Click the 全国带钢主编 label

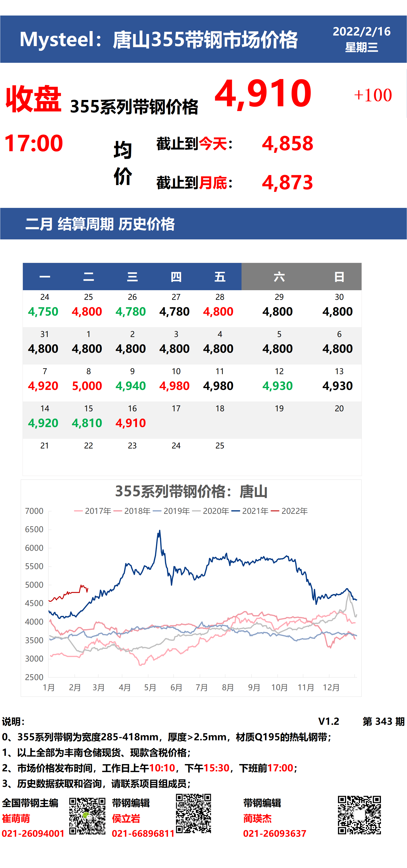pyautogui.click(x=30, y=803)
